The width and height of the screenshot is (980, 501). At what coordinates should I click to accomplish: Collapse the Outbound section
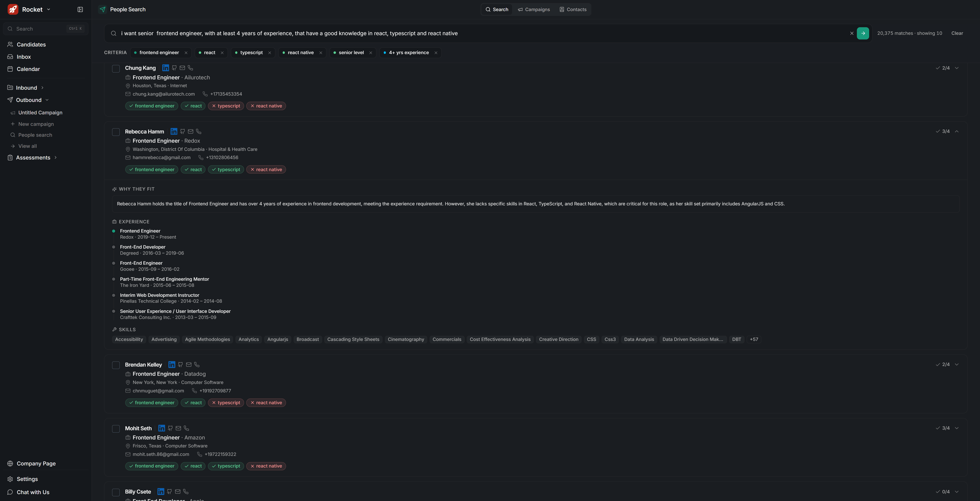click(47, 100)
